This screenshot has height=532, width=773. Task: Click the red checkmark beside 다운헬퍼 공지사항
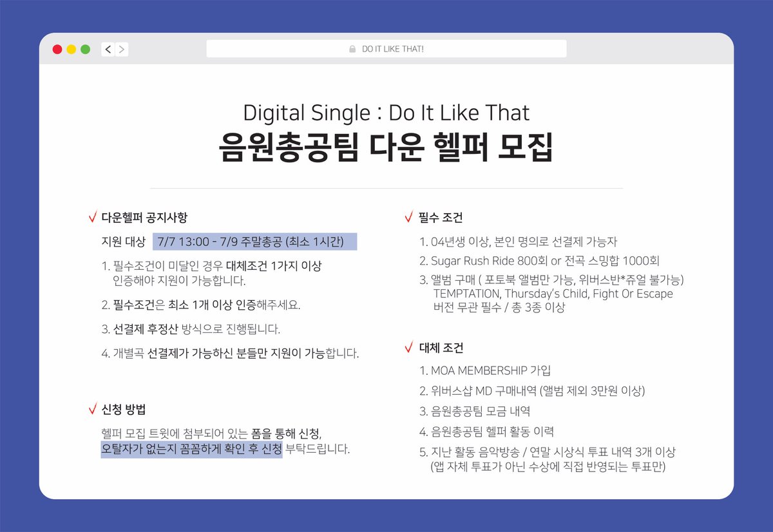click(x=93, y=217)
